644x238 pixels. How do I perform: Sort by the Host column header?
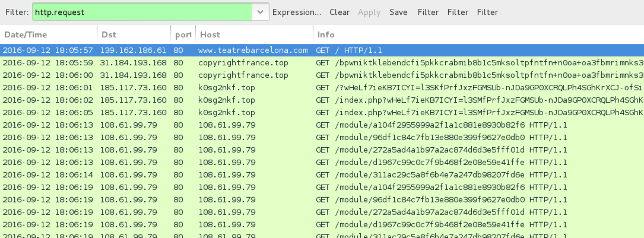pyautogui.click(x=253, y=34)
